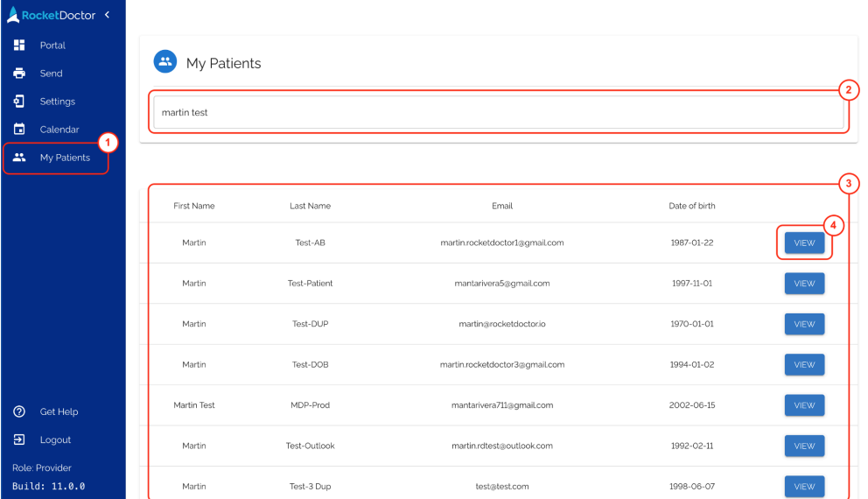
Task: Click VIEW for MDP-Prod patient row
Action: click(804, 405)
